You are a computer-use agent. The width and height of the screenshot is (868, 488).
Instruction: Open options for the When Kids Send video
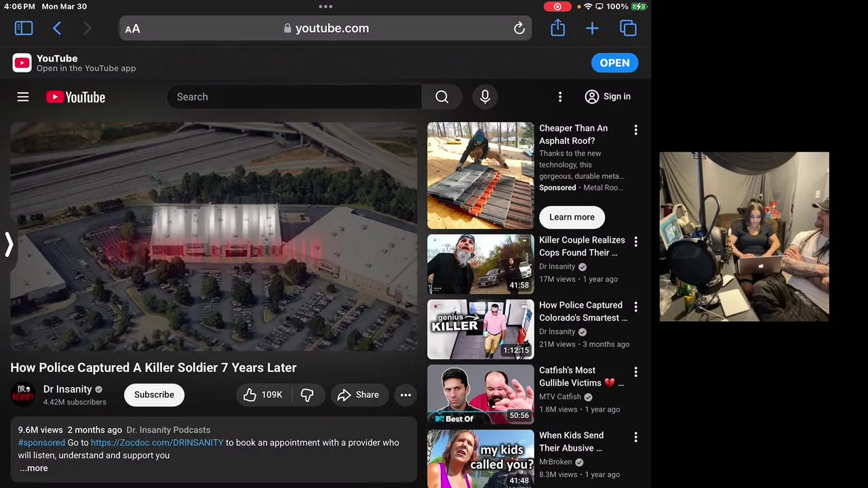coord(635,437)
